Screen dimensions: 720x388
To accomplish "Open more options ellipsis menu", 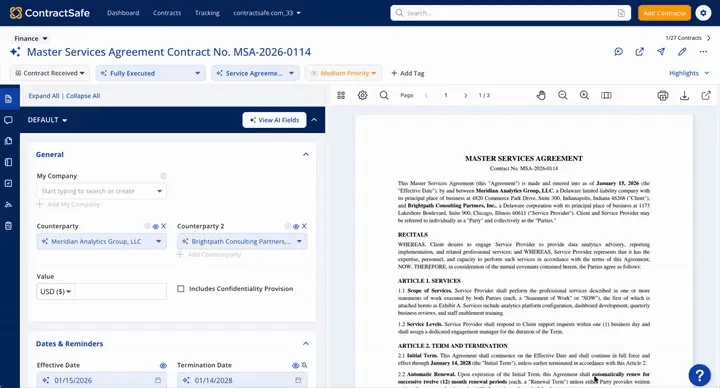I will (x=703, y=52).
